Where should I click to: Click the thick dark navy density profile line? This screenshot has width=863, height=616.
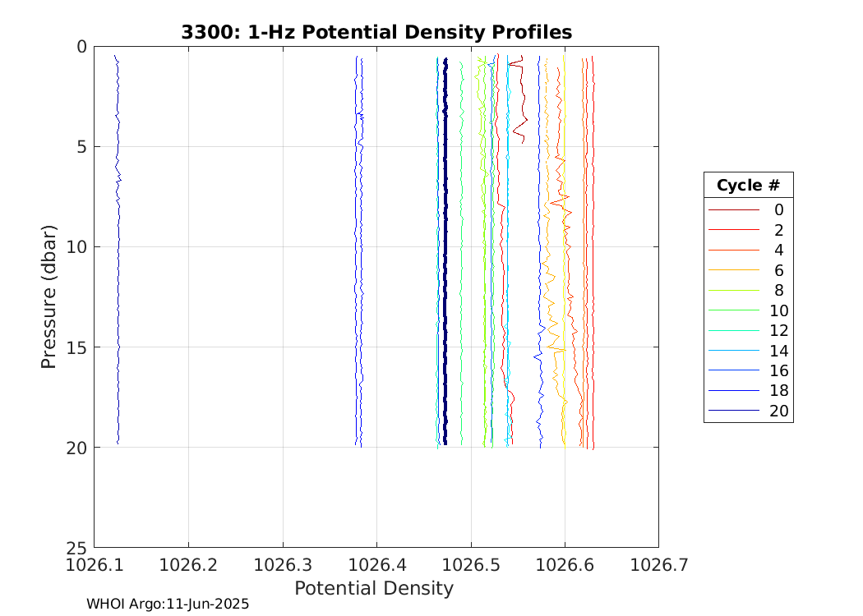tap(445, 251)
